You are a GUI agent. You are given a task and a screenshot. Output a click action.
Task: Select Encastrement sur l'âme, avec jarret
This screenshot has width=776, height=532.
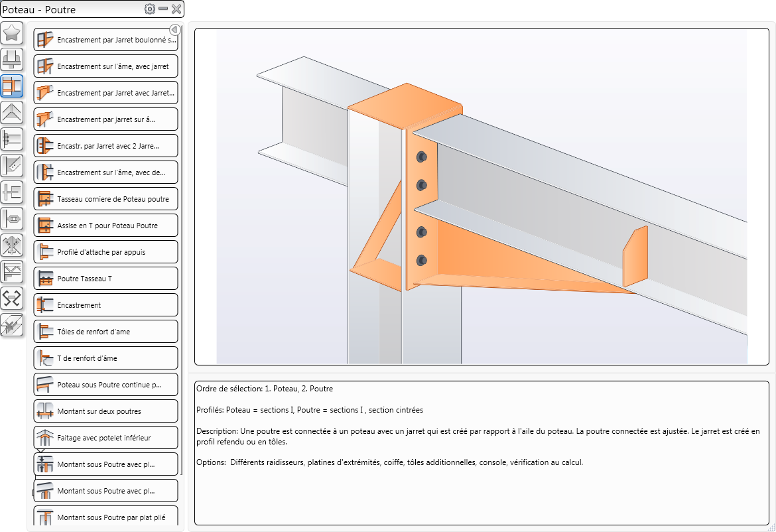[106, 66]
